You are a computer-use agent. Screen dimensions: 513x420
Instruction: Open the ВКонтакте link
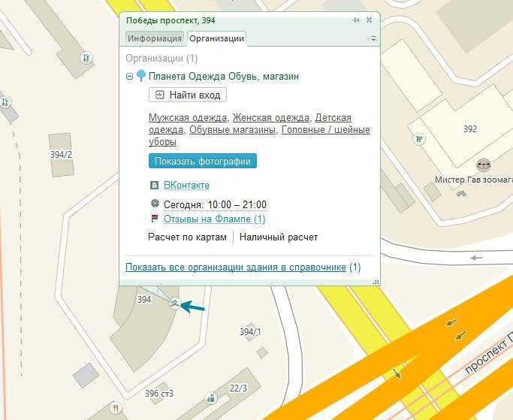point(186,185)
